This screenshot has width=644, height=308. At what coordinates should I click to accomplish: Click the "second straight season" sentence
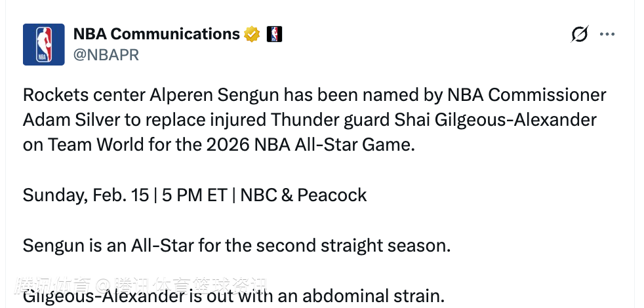353,246
